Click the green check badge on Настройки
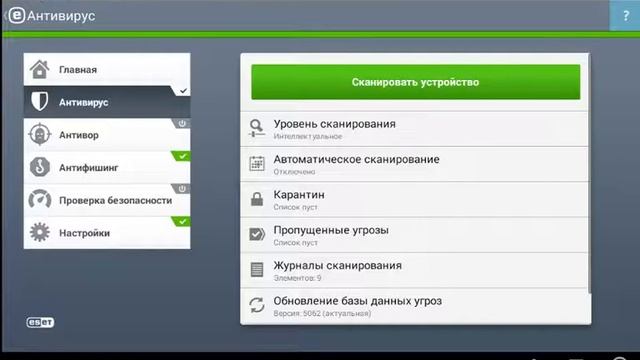Viewport: 640px width, 360px height. click(182, 221)
